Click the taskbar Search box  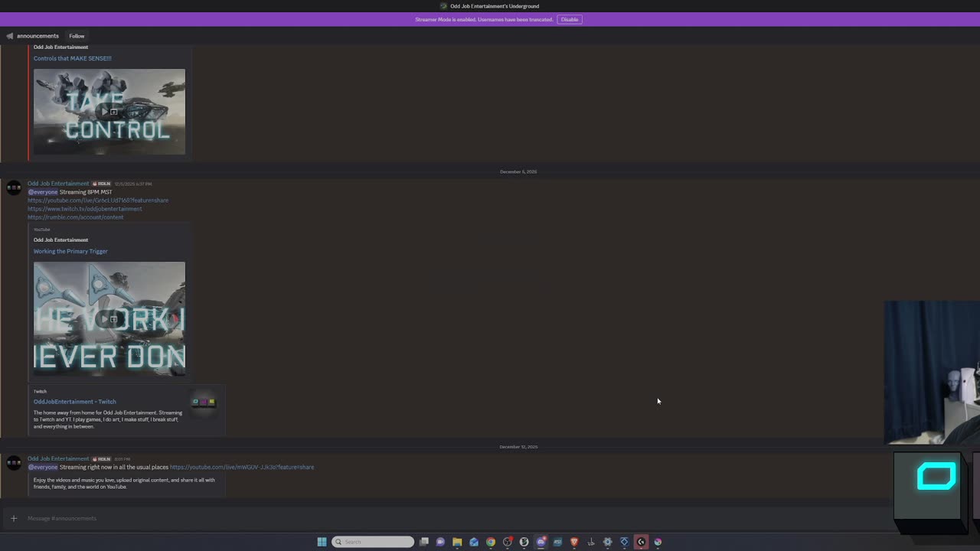coord(373,542)
